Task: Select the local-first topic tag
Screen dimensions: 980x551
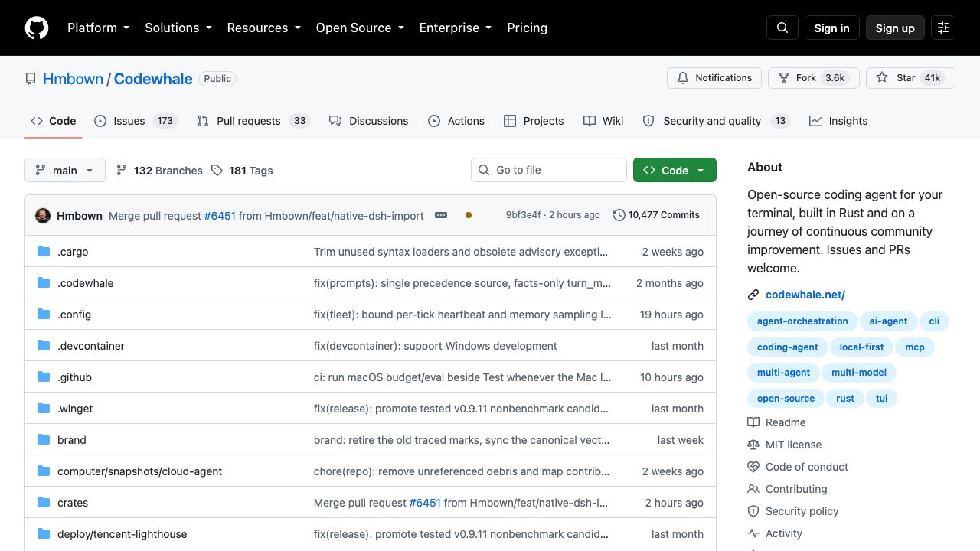Action: (861, 347)
